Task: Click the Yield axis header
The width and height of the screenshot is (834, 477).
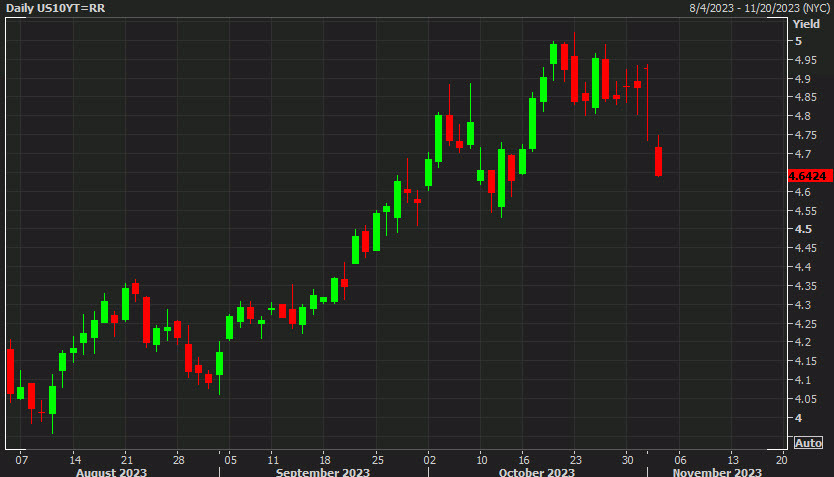Action: 806,24
